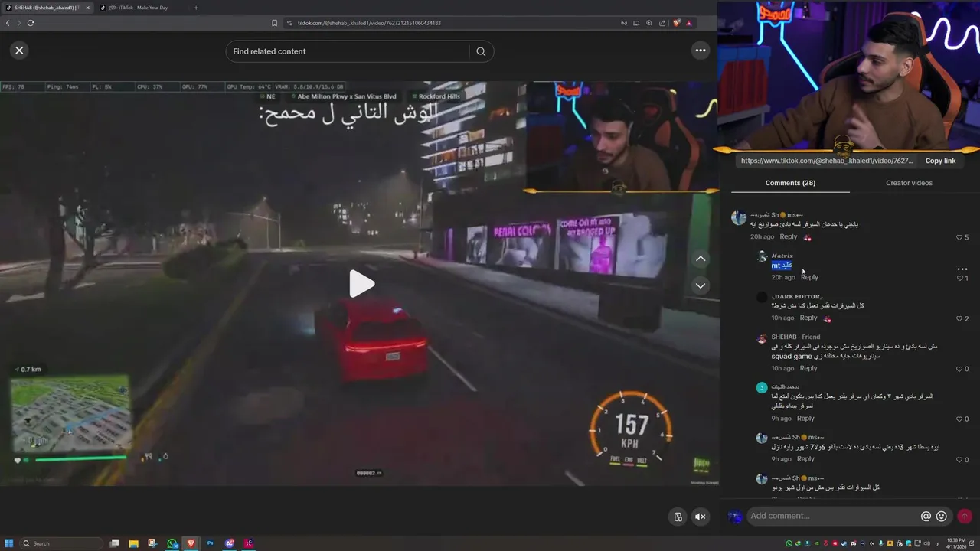Screen dimensions: 980x551
Task: Open the three-dot more options above the video
Action: [700, 51]
